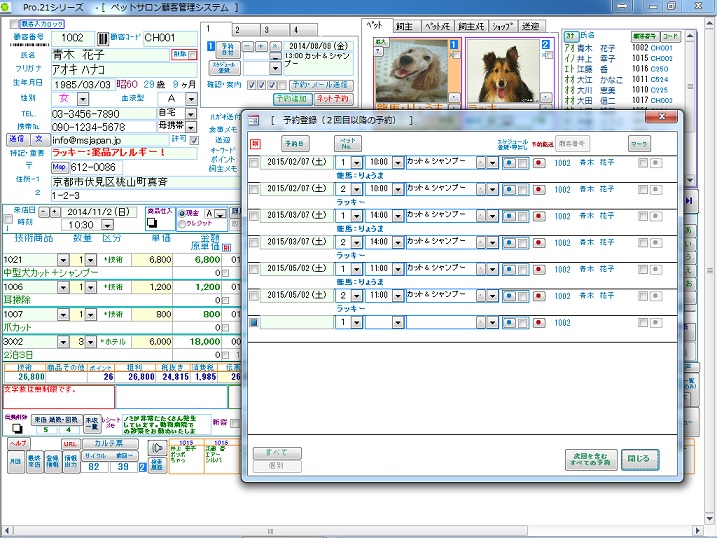Select the 現金 payment radio button
The width and height of the screenshot is (717, 538).
tap(182, 213)
